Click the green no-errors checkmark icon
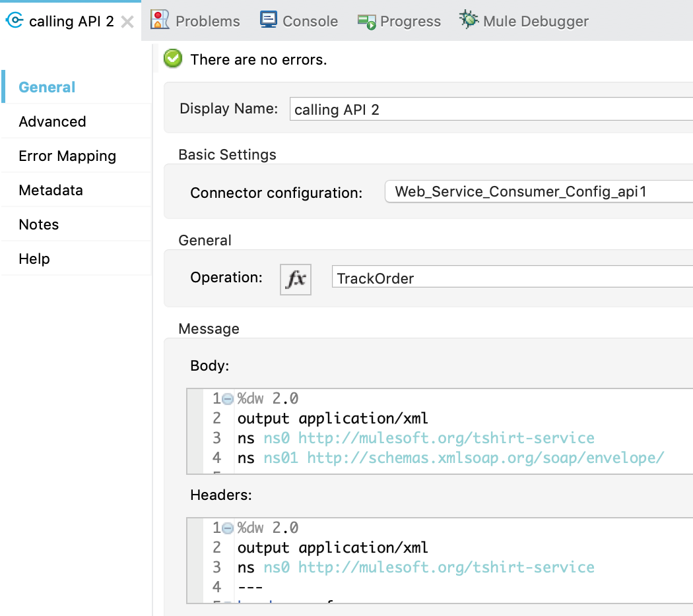Screen dimensions: 693x616 pyautogui.click(x=173, y=59)
